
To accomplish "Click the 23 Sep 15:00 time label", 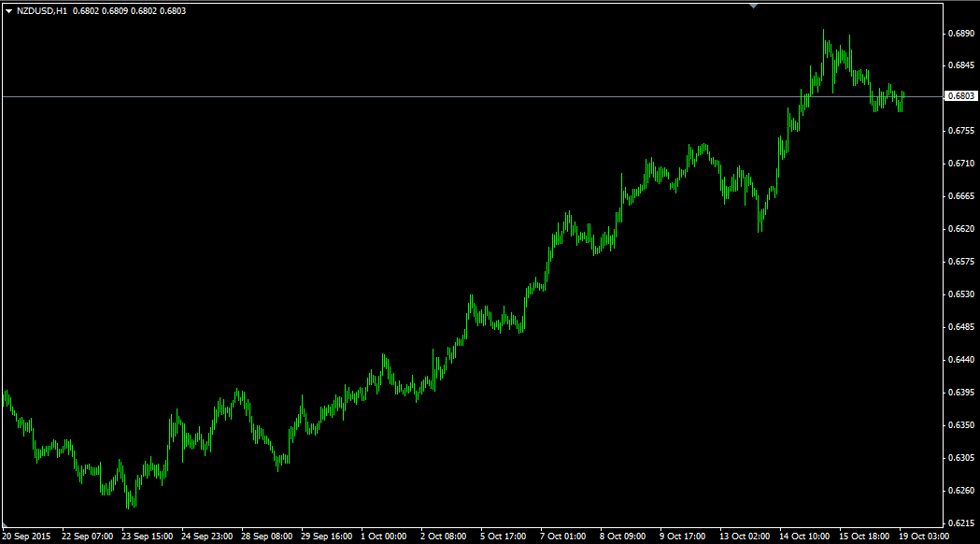I will click(x=147, y=537).
